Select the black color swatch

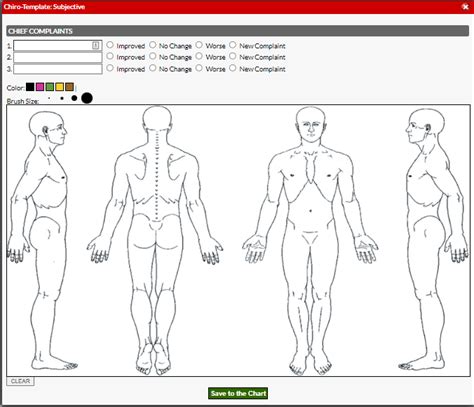pyautogui.click(x=30, y=87)
